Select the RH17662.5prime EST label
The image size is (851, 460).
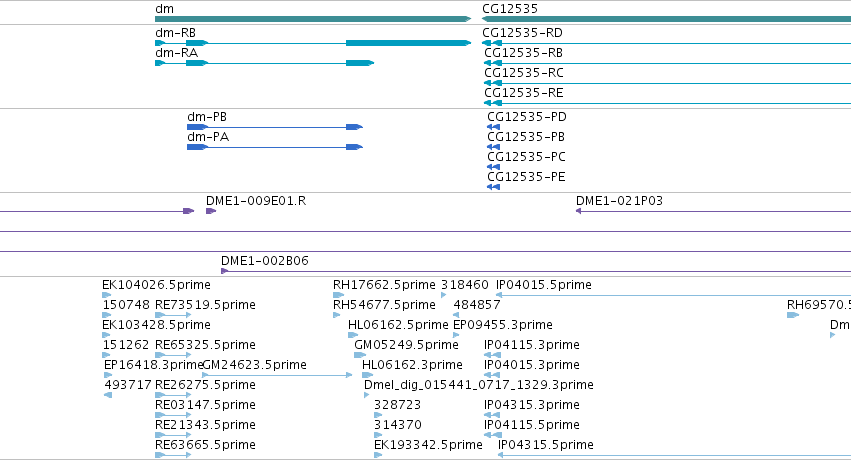click(384, 285)
